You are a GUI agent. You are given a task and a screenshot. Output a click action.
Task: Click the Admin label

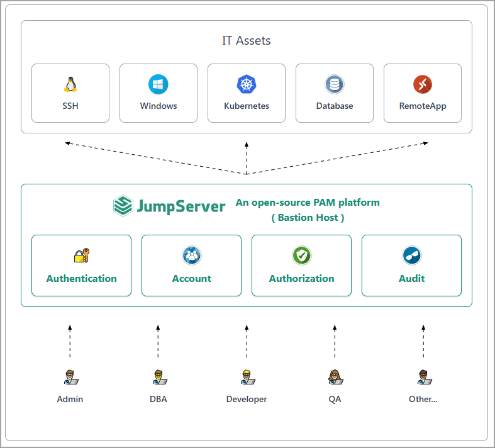70,399
